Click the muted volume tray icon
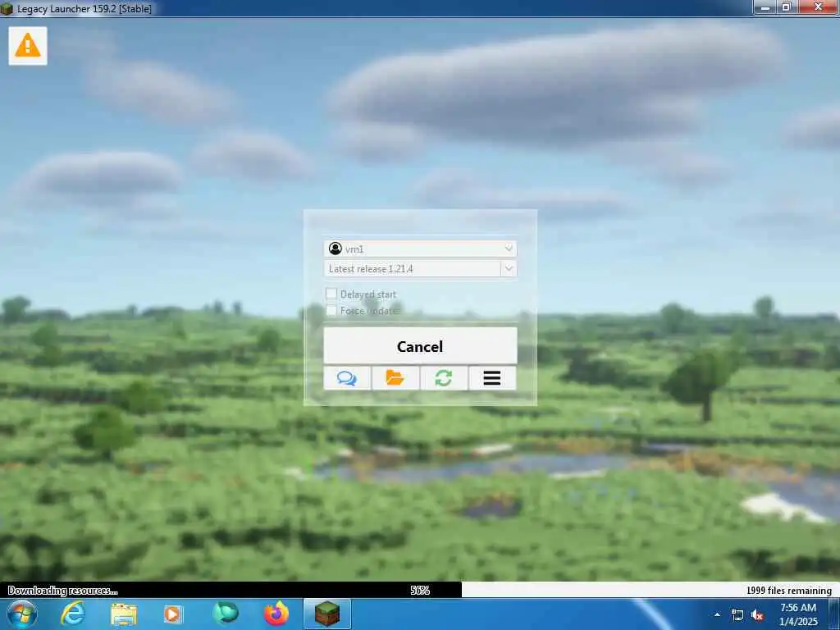The image size is (840, 630). pos(757,615)
